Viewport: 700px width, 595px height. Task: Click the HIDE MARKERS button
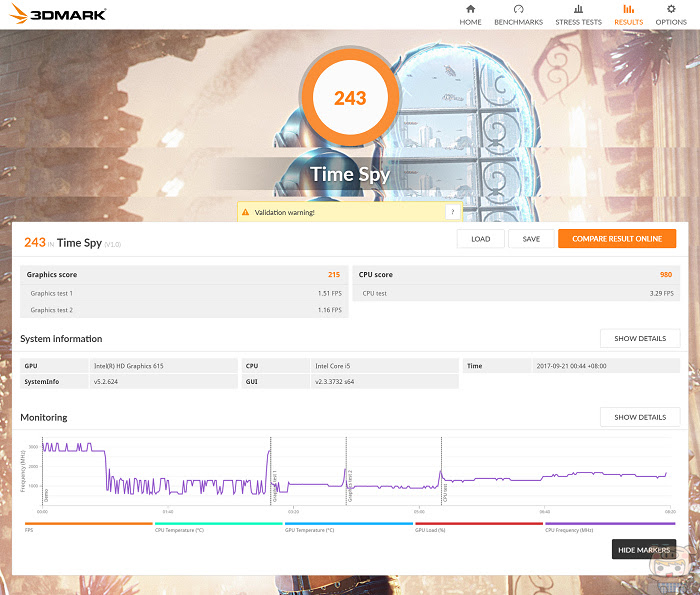click(644, 549)
